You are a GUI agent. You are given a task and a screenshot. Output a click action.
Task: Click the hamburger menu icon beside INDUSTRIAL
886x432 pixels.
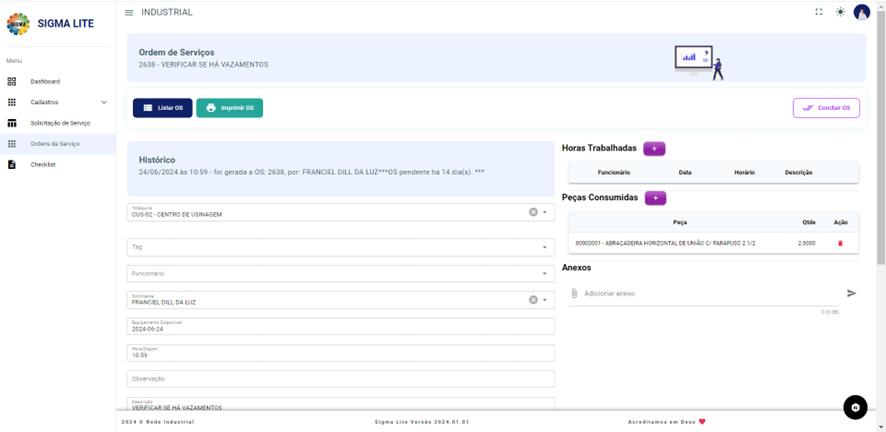(x=129, y=13)
